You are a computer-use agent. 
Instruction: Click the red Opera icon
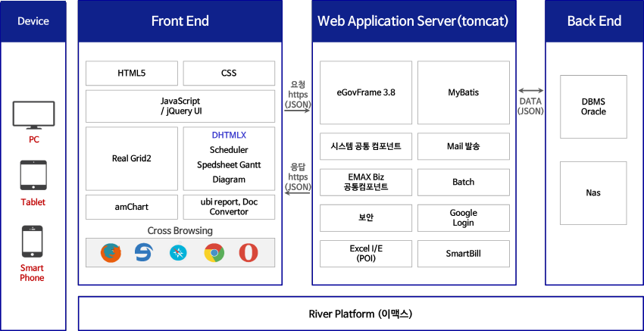[x=248, y=253]
